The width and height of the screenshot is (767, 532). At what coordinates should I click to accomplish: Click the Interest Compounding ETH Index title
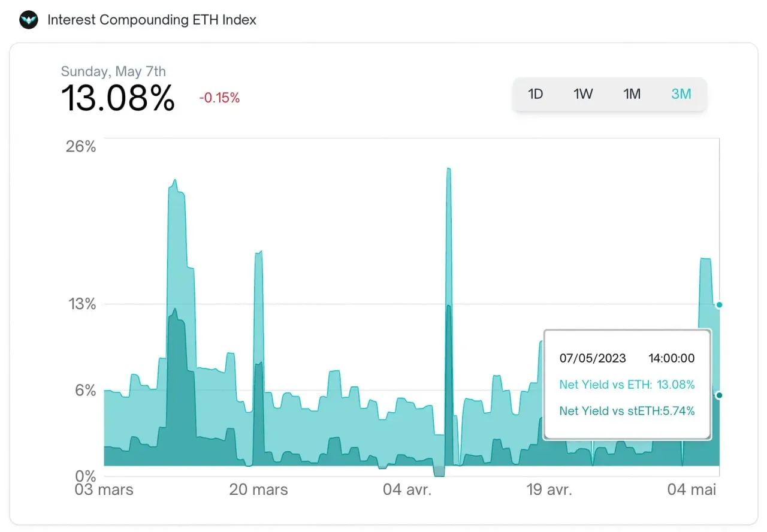point(152,20)
